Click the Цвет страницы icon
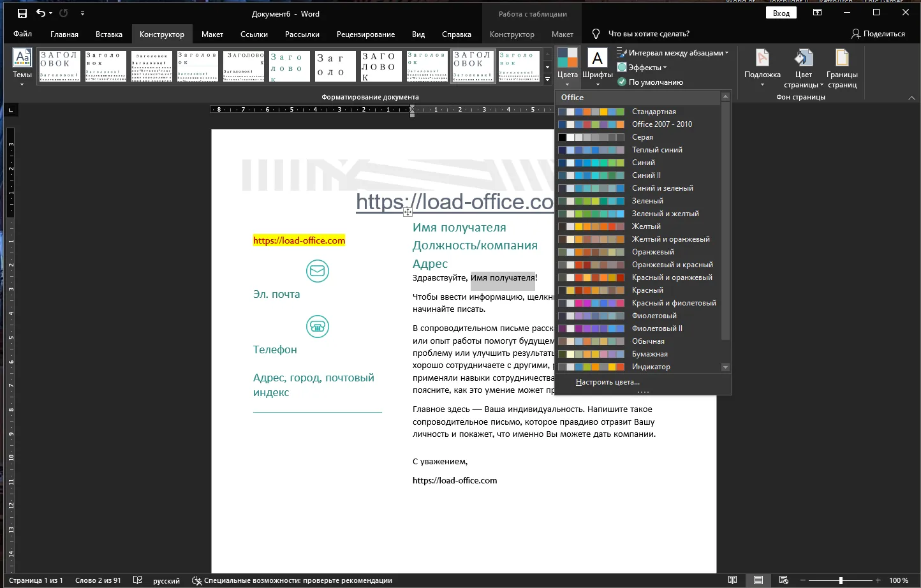 804,59
